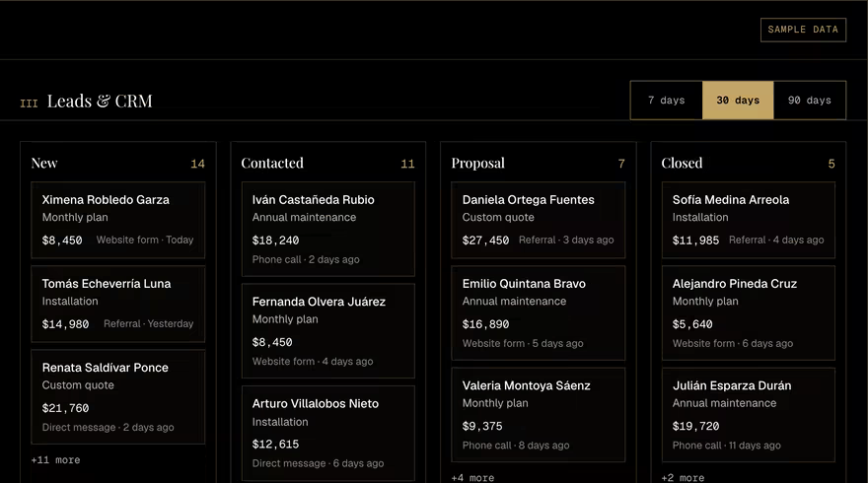Click 'Direct message · 6 days ago'
This screenshot has height=483, width=868.
pos(318,463)
